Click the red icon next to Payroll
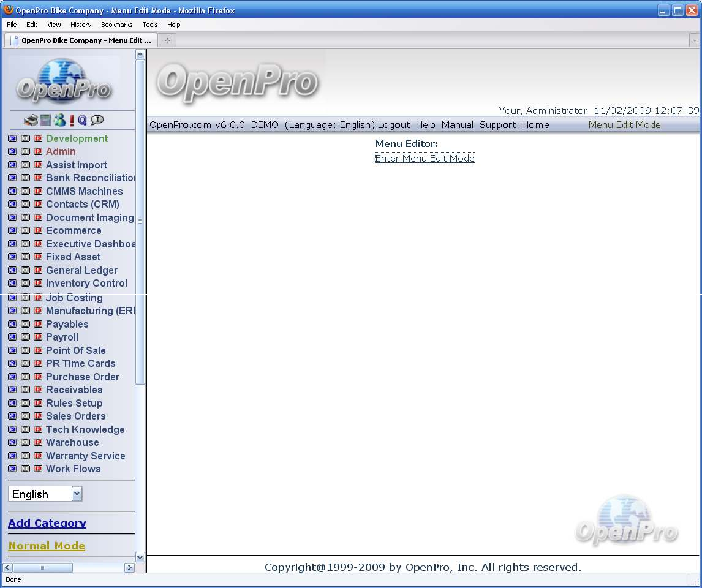This screenshot has width=702, height=588. pos(38,337)
